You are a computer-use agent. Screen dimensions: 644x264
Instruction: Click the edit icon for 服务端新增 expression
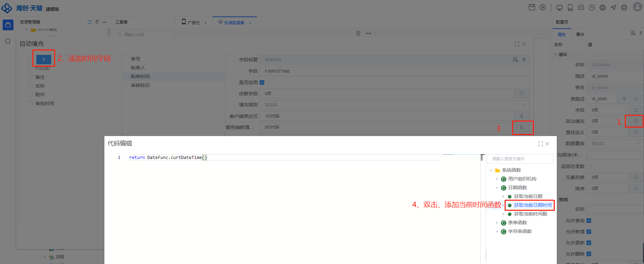pos(522,127)
